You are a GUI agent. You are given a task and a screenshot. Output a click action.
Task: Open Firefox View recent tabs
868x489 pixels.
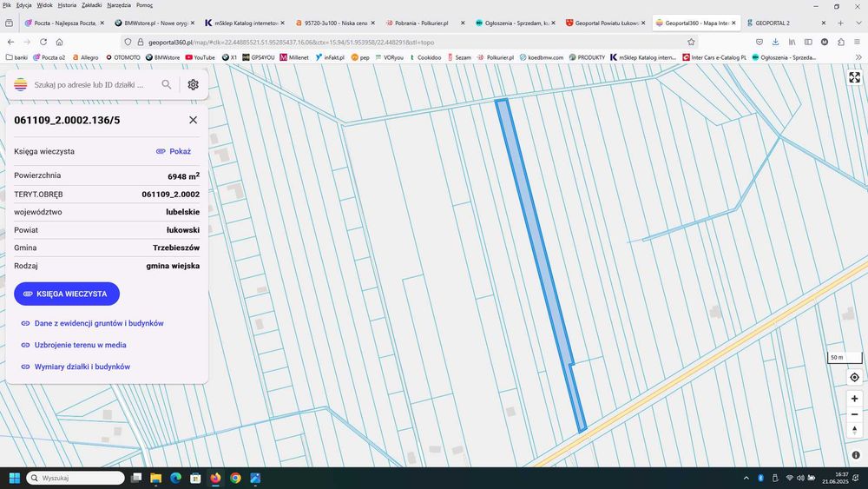click(9, 23)
